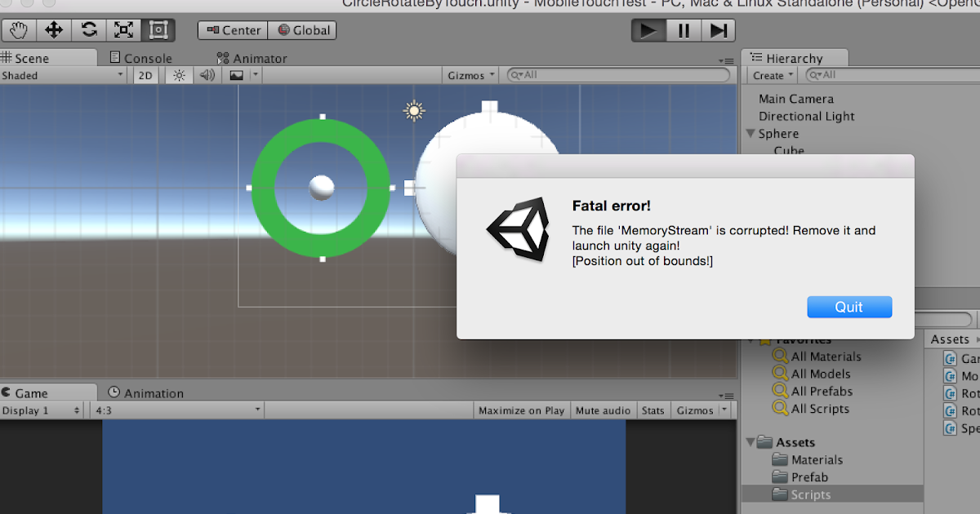The height and width of the screenshot is (514, 980).
Task: Collapse the Sphere object in the Hierarchy
Action: coord(750,133)
